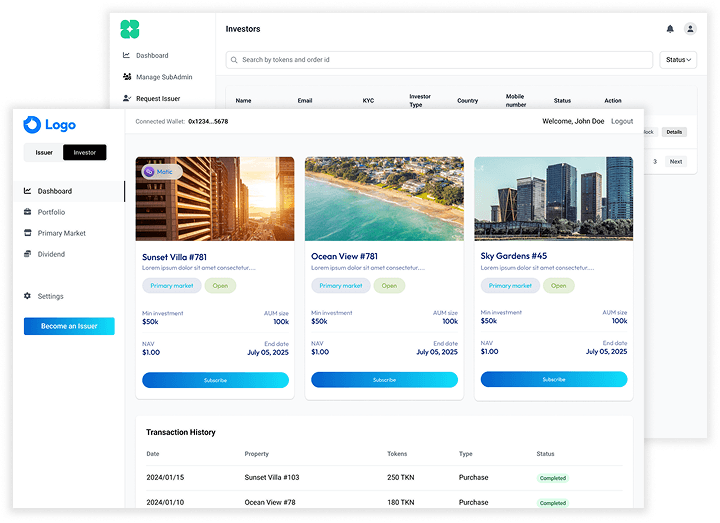
Task: Click the Settings gear icon
Action: (28, 296)
